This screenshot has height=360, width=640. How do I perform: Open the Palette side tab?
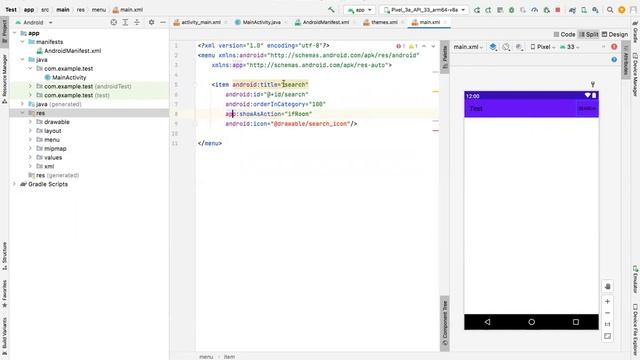click(444, 56)
